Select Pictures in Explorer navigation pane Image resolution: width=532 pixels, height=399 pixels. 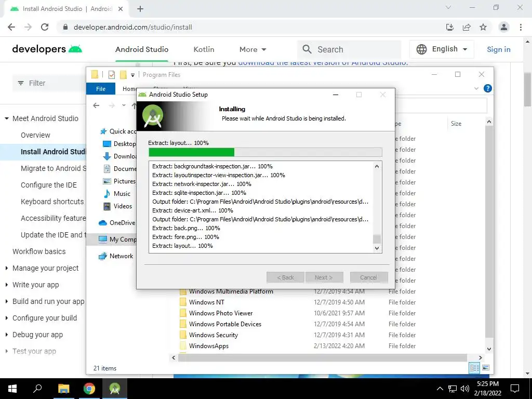119,181
